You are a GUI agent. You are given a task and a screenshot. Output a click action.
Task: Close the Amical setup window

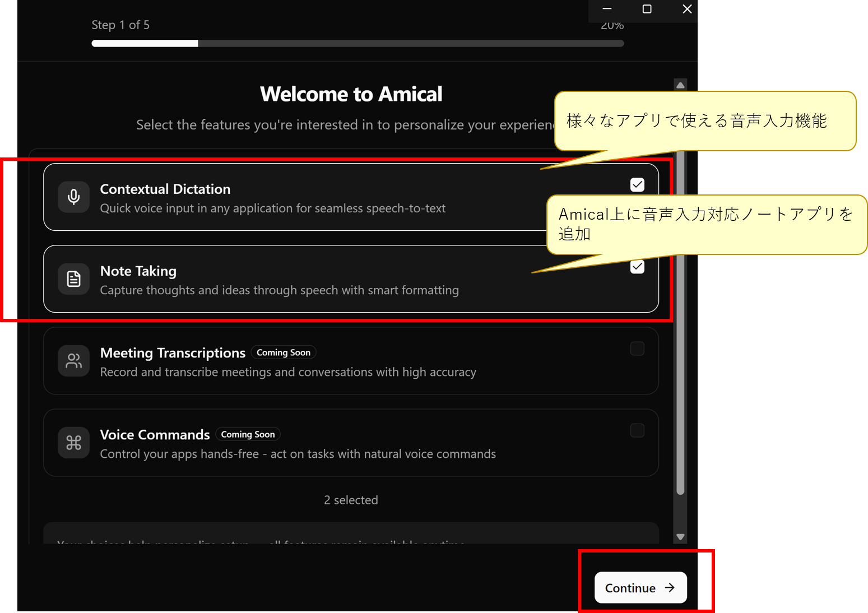[x=687, y=9]
